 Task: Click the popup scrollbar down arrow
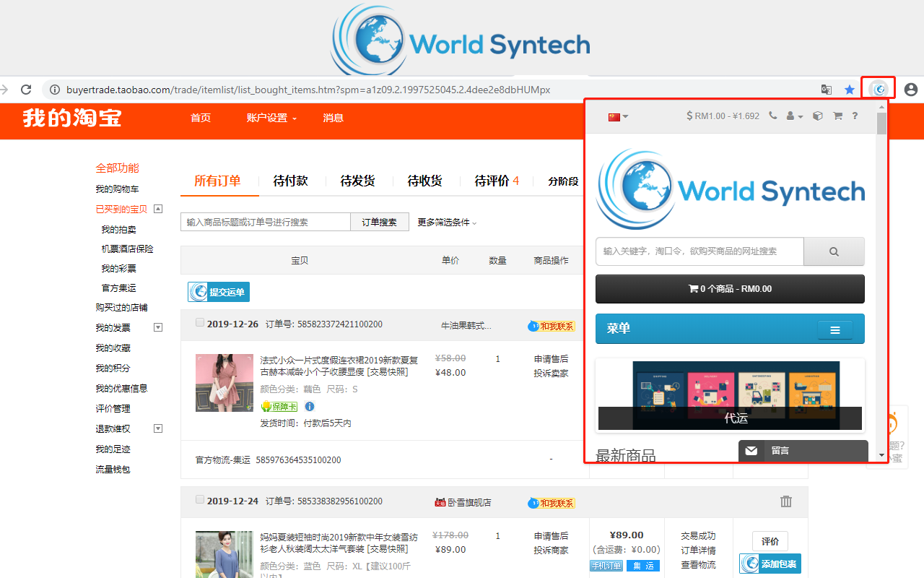pyautogui.click(x=881, y=455)
